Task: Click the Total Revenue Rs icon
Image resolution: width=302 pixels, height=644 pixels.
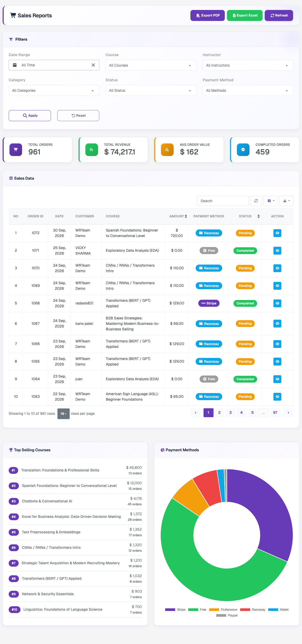Action: pyautogui.click(x=92, y=150)
